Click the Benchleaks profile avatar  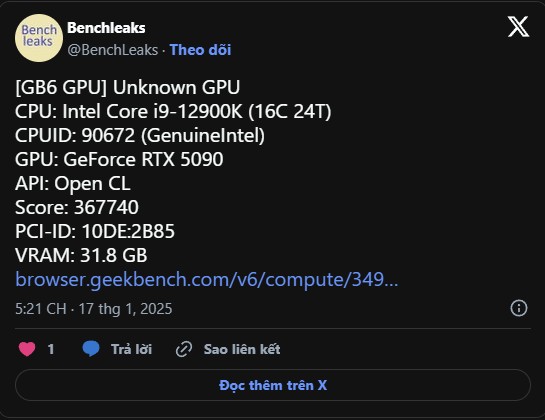(x=39, y=38)
